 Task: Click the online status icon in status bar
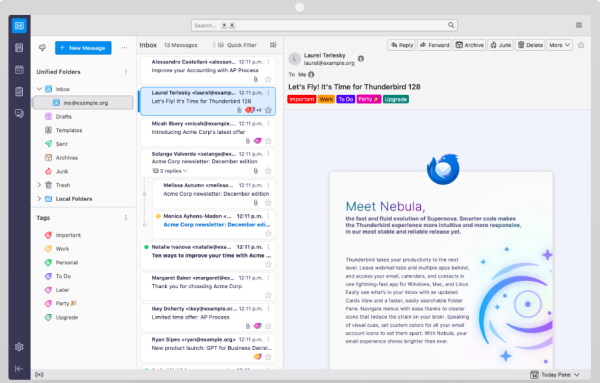click(39, 375)
